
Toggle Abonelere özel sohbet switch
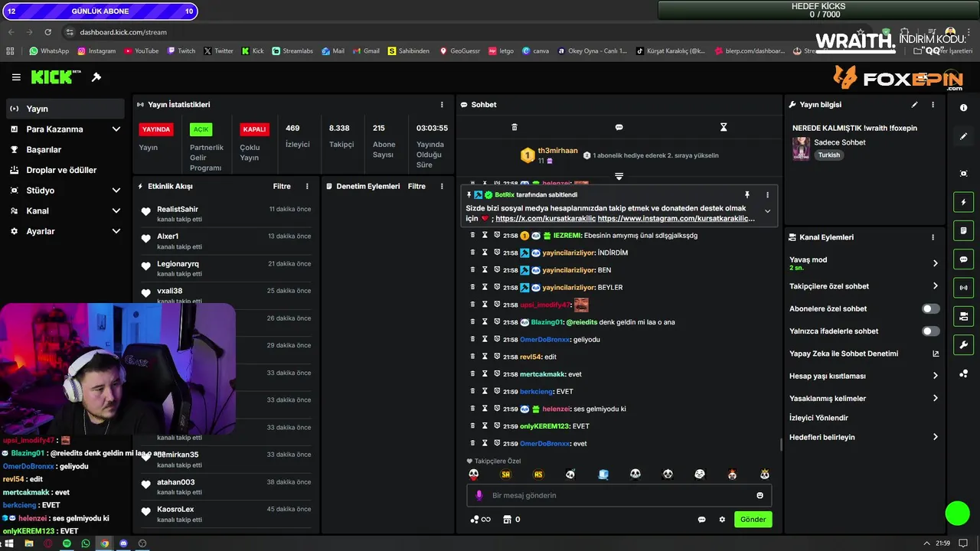tap(930, 309)
